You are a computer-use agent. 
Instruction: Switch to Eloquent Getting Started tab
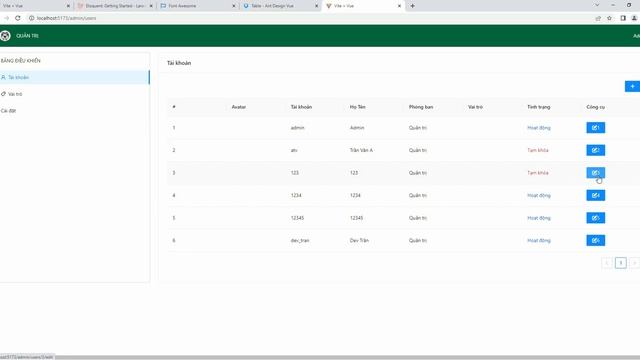coord(115,6)
